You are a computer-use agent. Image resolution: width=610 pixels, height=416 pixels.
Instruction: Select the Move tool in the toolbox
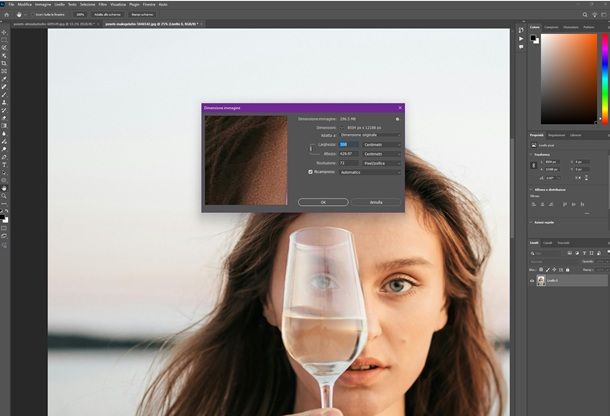(4, 32)
